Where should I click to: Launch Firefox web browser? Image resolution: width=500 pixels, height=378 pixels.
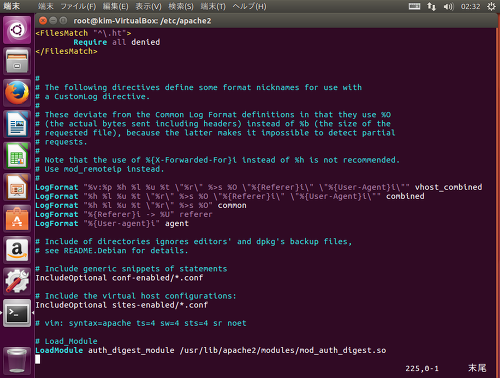coord(17,92)
